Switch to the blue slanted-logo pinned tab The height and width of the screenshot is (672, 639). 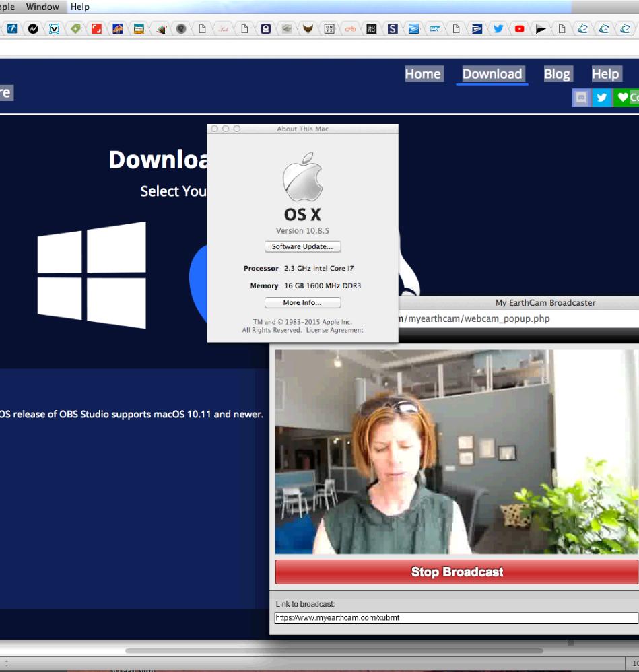click(11, 29)
